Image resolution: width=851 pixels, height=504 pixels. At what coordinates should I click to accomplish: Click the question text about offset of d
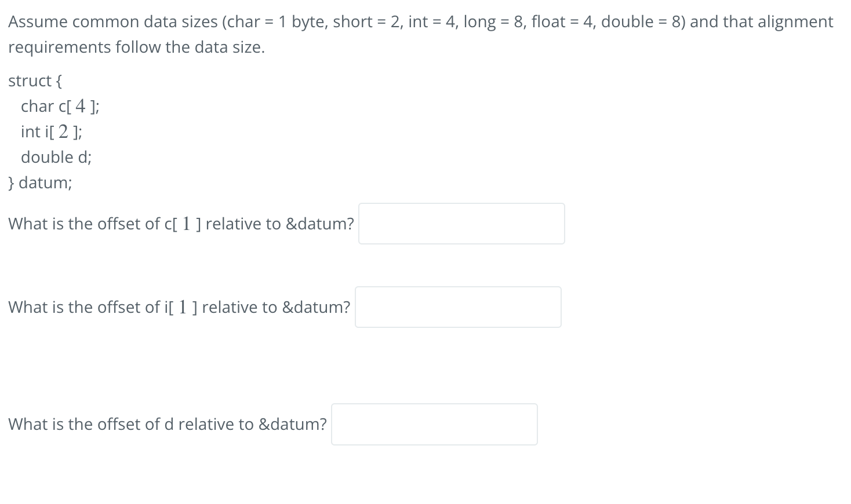pyautogui.click(x=168, y=424)
